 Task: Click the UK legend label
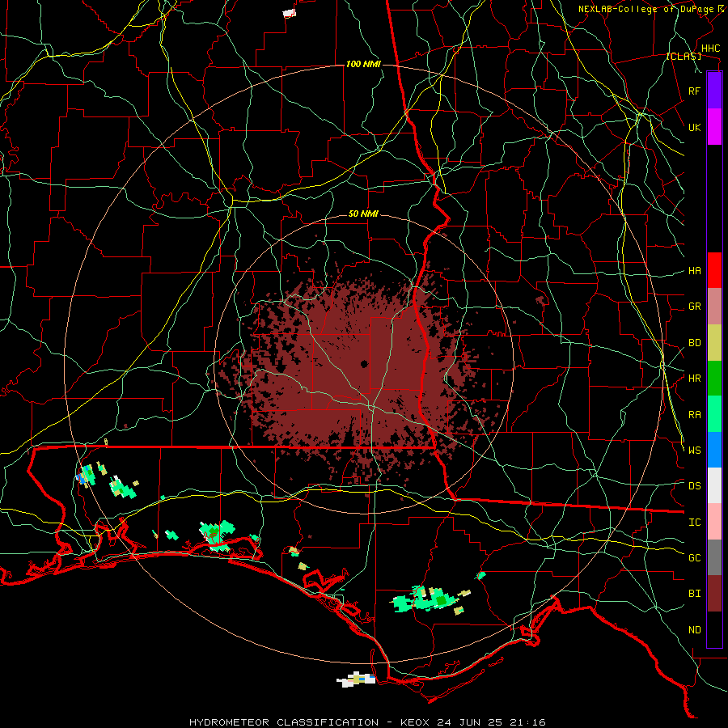click(694, 127)
